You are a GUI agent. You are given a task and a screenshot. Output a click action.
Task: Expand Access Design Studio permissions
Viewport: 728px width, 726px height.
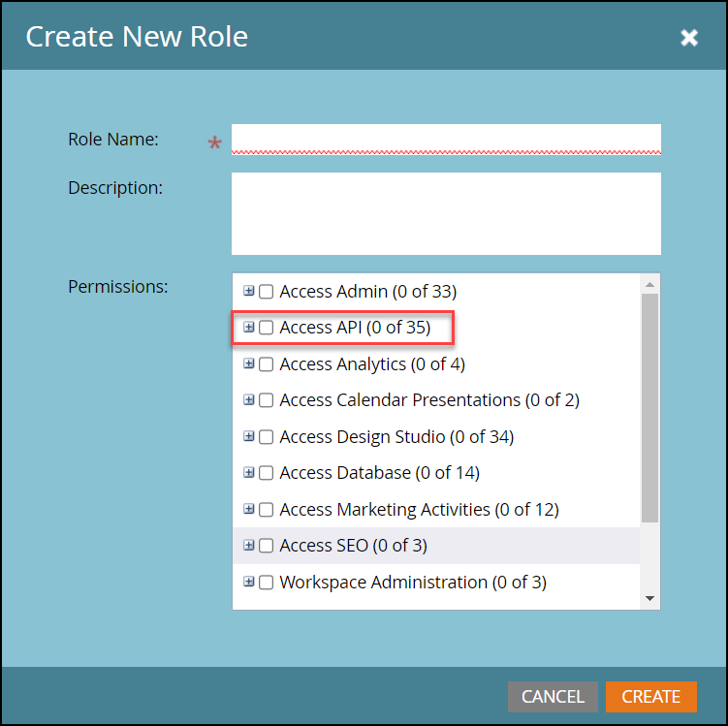click(x=249, y=436)
